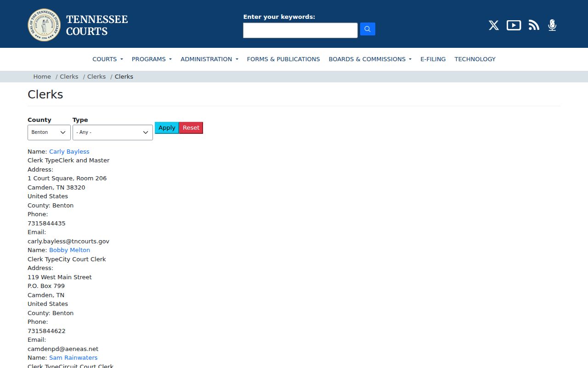Reset the clerk filters
The width and height of the screenshot is (588, 368).
coord(191,128)
